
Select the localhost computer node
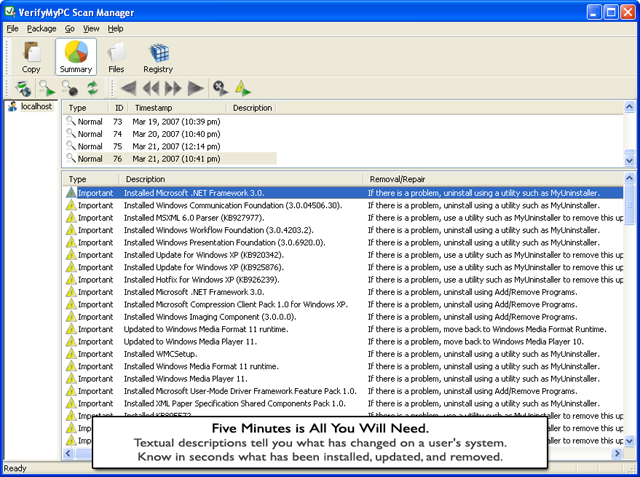coord(30,106)
